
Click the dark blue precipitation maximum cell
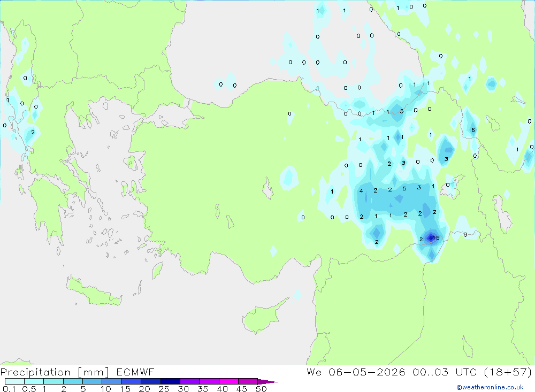tap(431, 238)
